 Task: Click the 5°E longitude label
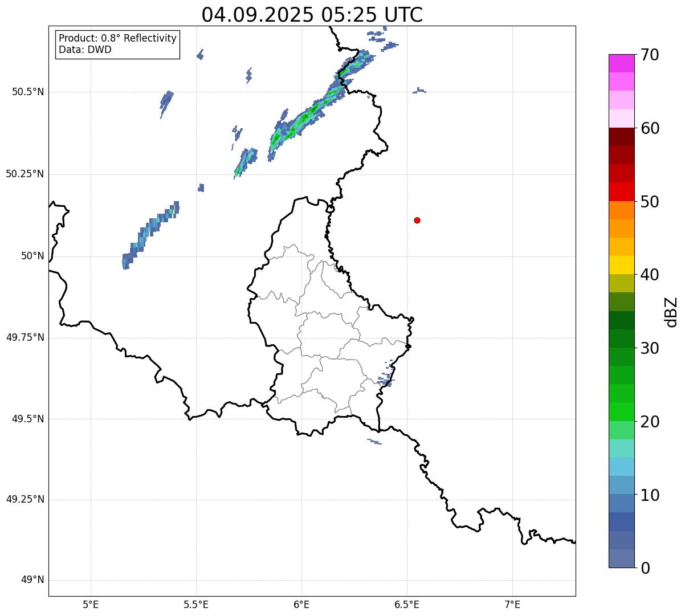pyautogui.click(x=91, y=604)
